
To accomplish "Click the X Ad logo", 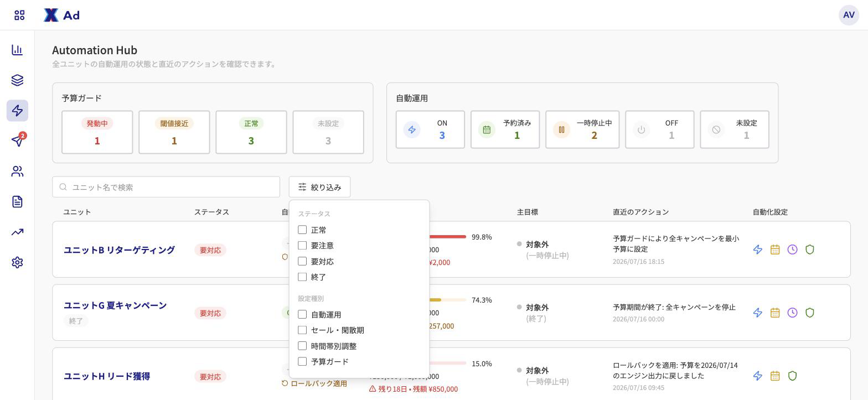I will pyautogui.click(x=61, y=15).
